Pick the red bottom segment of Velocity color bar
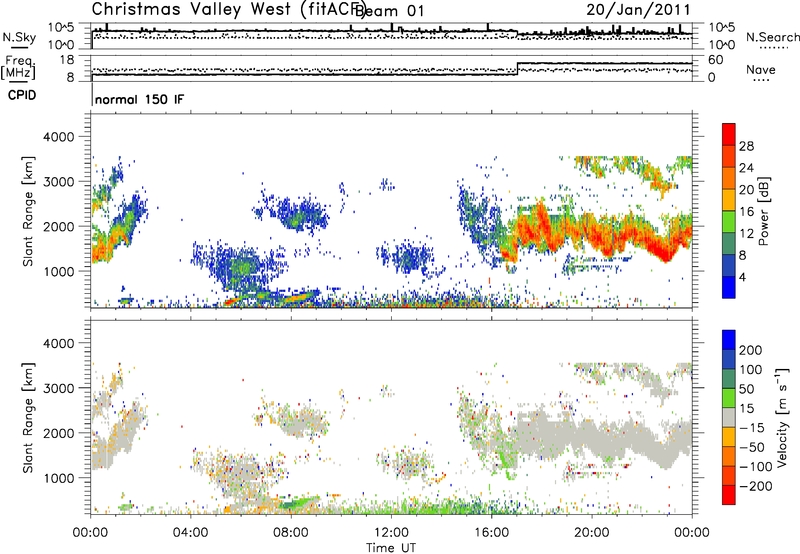The height and width of the screenshot is (554, 800). (x=729, y=495)
